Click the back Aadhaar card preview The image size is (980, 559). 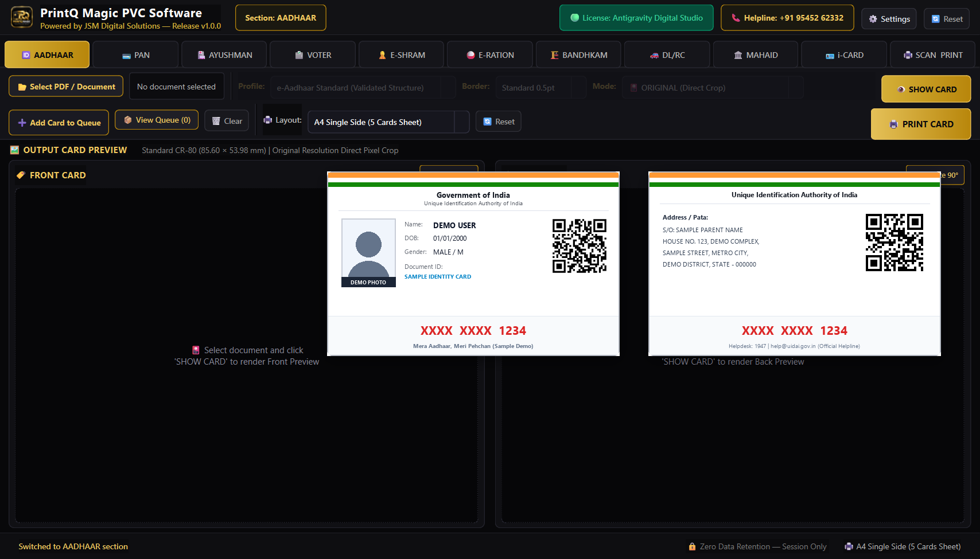pos(795,264)
